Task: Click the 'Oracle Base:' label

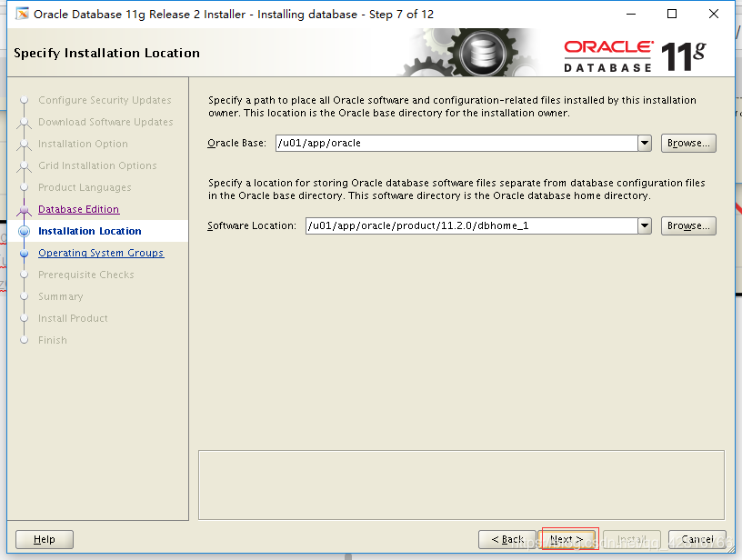Action: 237,143
